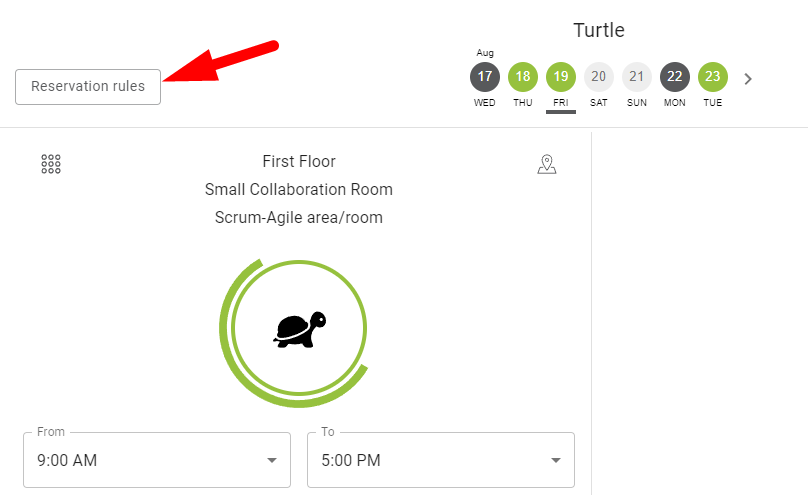Click the map location pin icon
This screenshot has height=495, width=808.
tap(547, 164)
